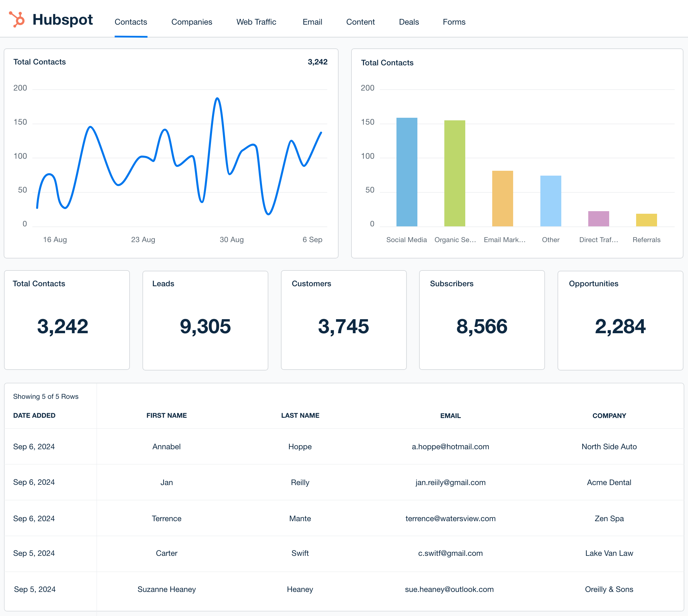The width and height of the screenshot is (688, 616).
Task: Click the Subscribers 8,566 card
Action: pos(482,320)
